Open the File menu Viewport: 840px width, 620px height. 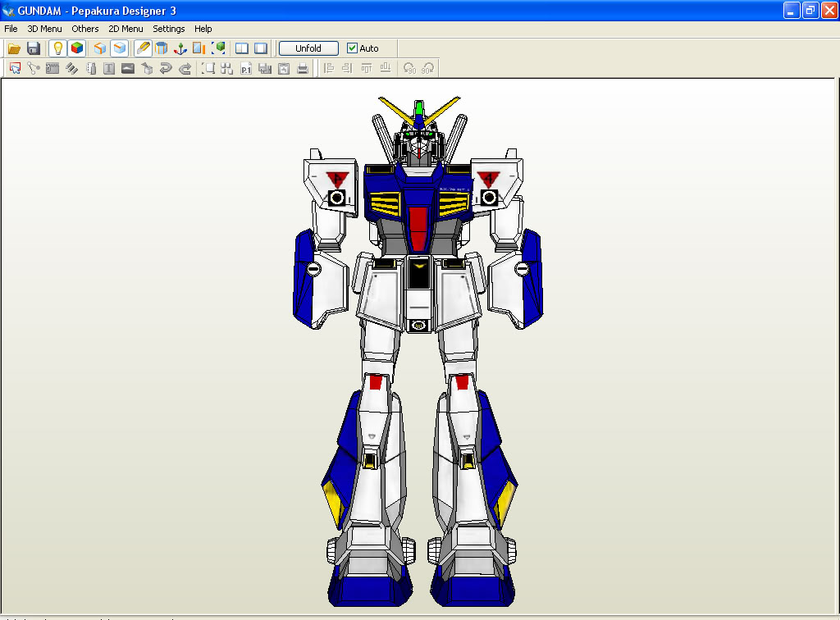[11, 29]
